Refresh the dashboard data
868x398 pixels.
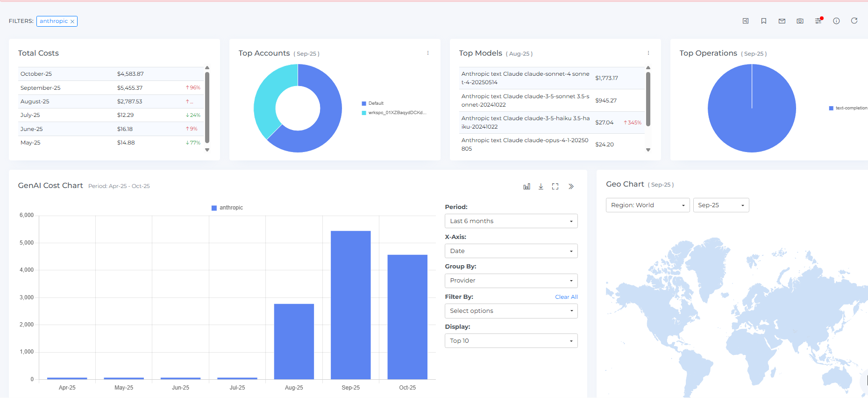[854, 21]
